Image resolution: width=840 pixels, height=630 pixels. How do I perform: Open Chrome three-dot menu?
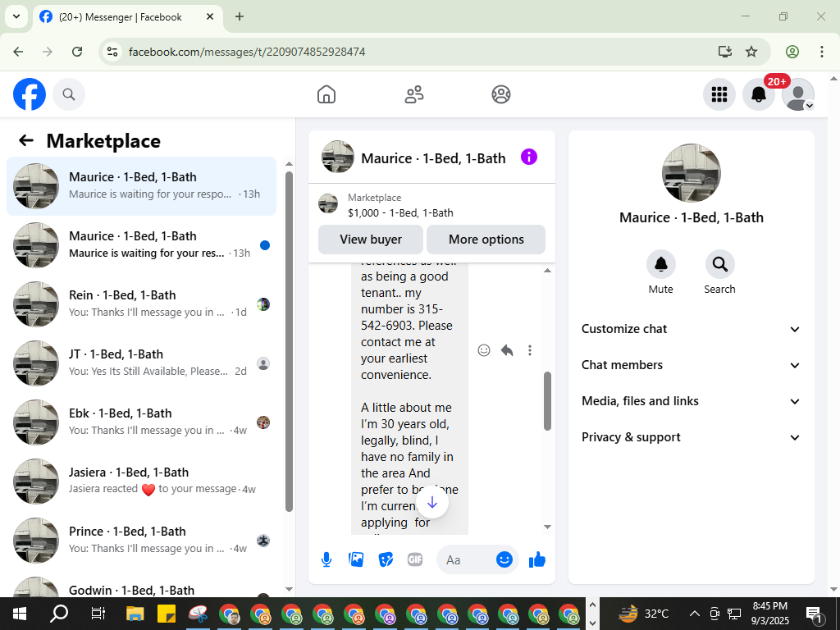click(822, 52)
